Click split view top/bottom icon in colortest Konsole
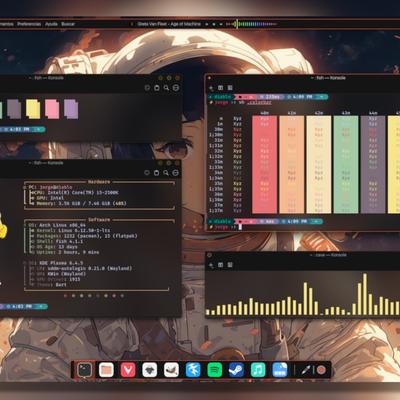400x400 pixels. (230, 88)
